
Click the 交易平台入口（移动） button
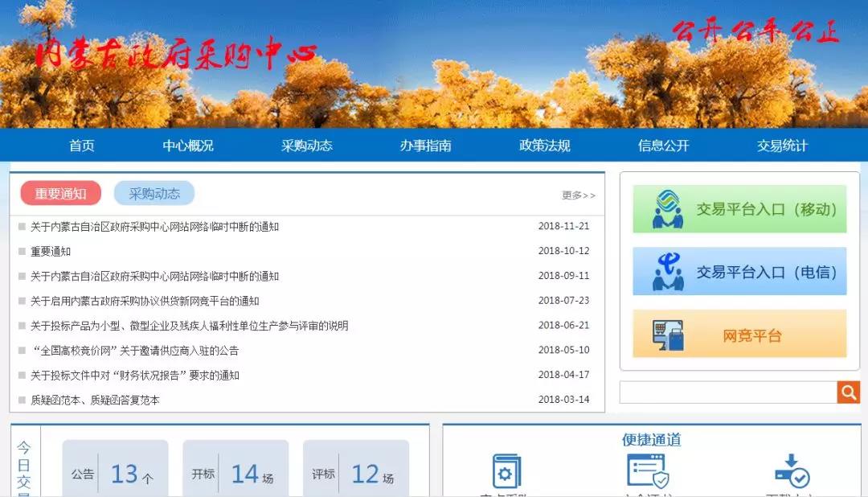pyautogui.click(x=739, y=209)
